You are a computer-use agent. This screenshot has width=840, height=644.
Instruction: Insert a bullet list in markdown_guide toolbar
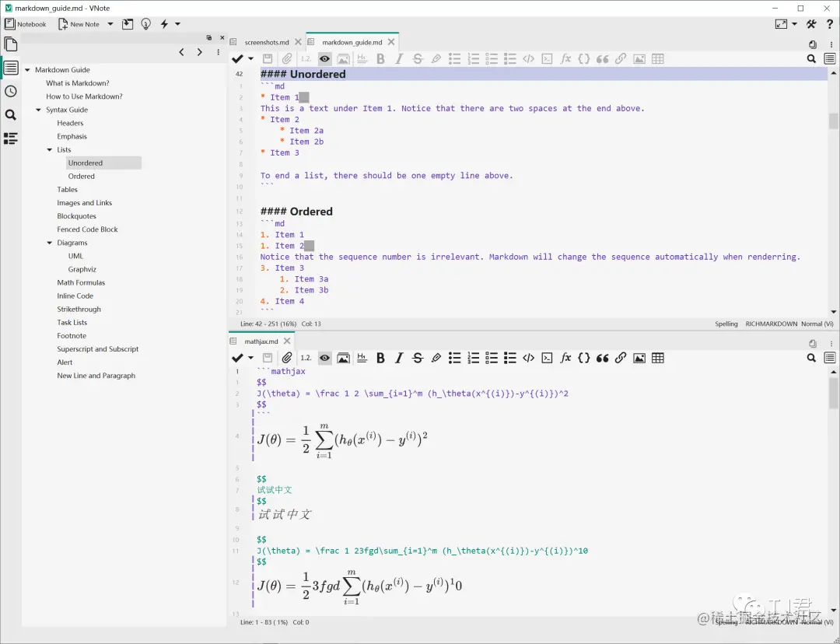pos(454,59)
